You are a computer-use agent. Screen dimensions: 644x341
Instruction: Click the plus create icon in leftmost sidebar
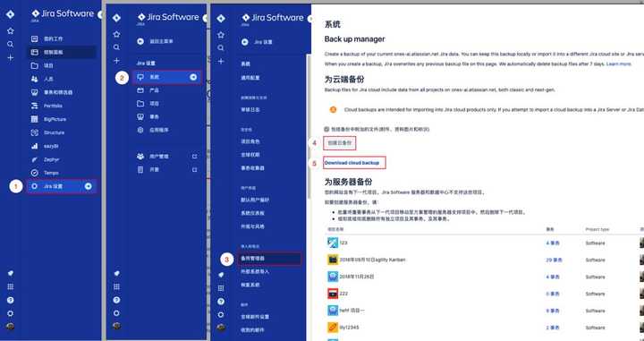(10, 58)
